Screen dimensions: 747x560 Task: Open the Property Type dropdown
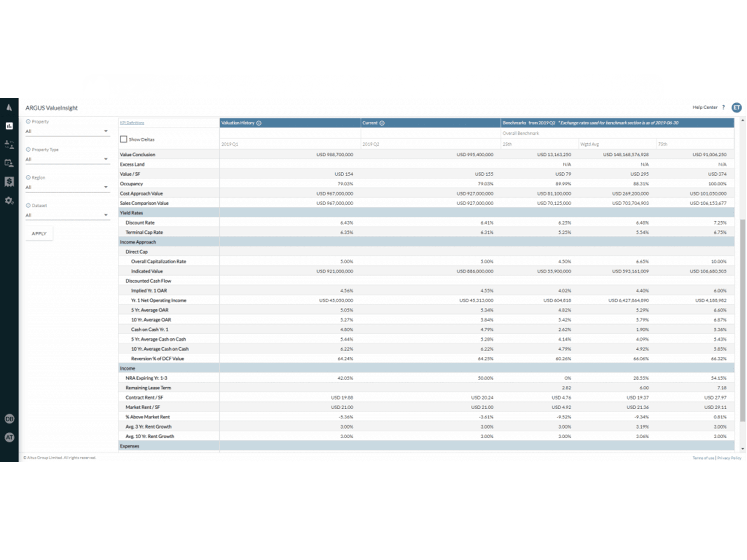pyautogui.click(x=67, y=159)
